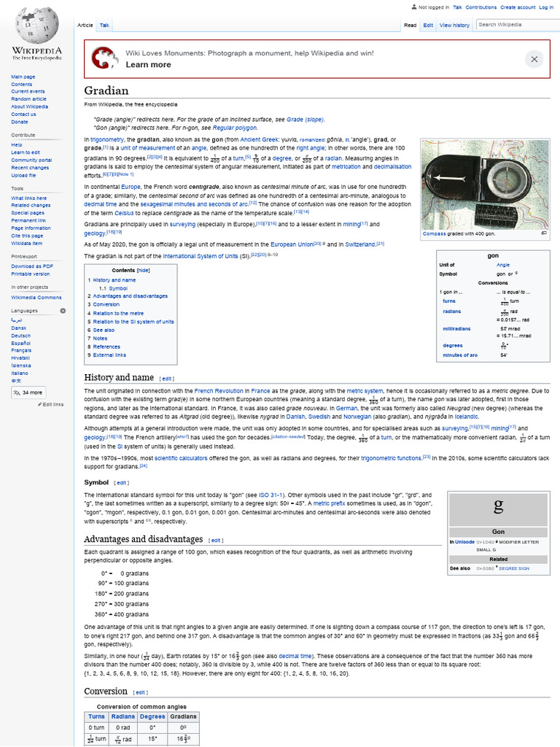Open scientific calculators link

pyautogui.click(x=181, y=458)
